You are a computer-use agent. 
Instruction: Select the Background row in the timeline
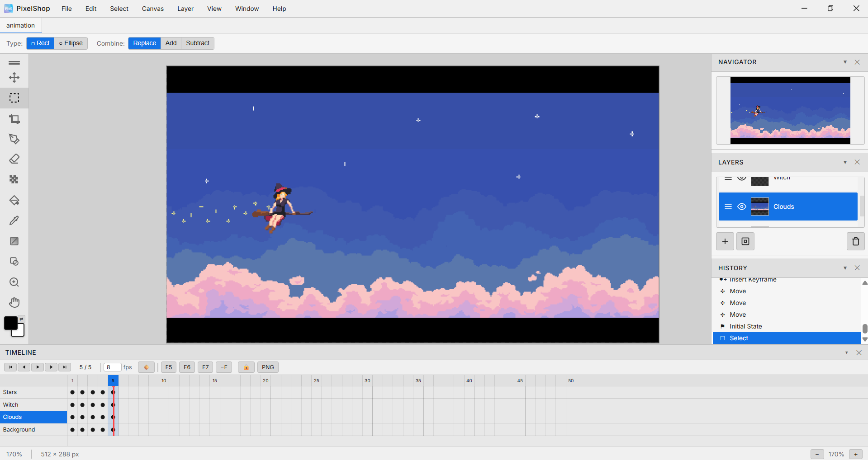(33, 429)
